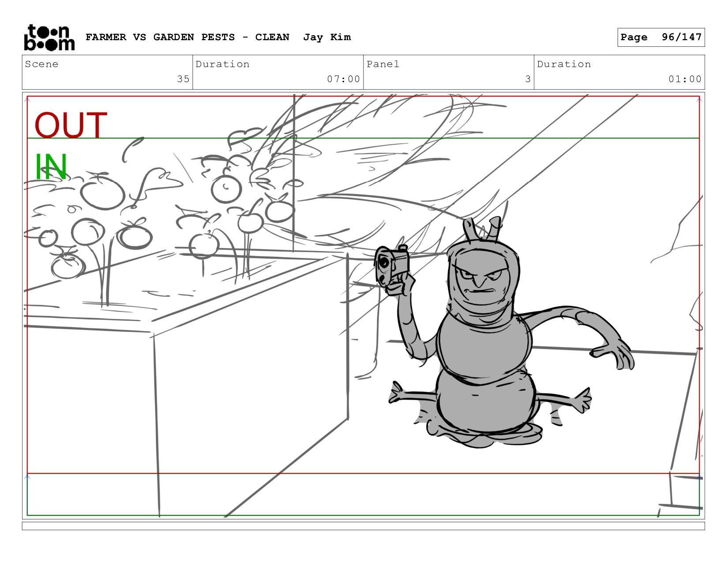Select the panel number 3
Image resolution: width=728 pixels, height=563 pixels.
(528, 79)
